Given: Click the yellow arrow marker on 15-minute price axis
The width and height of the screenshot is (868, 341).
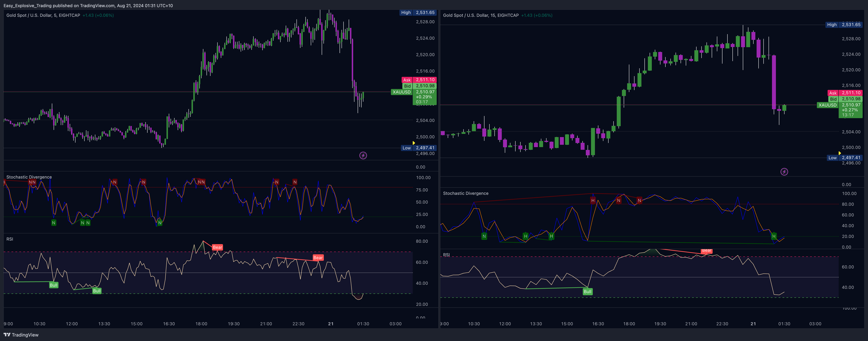Looking at the screenshot, I should [839, 153].
